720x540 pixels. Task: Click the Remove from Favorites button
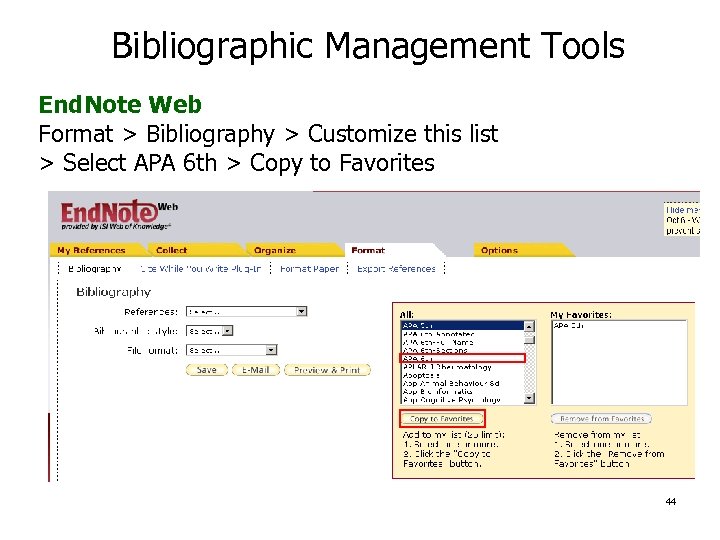[601, 419]
